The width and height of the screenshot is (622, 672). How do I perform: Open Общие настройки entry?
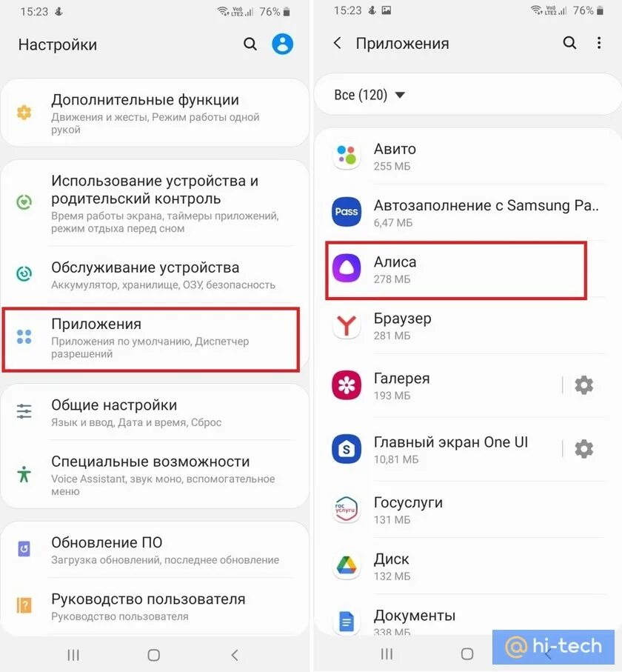click(154, 412)
